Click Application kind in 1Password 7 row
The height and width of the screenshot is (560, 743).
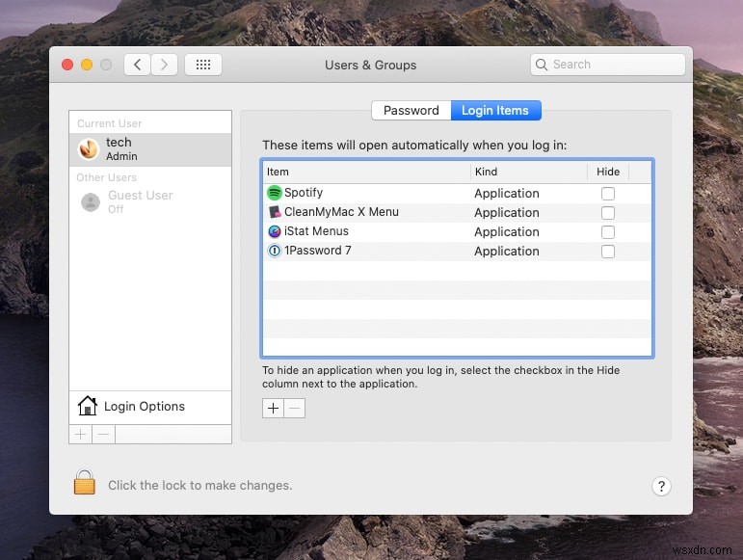pyautogui.click(x=507, y=252)
